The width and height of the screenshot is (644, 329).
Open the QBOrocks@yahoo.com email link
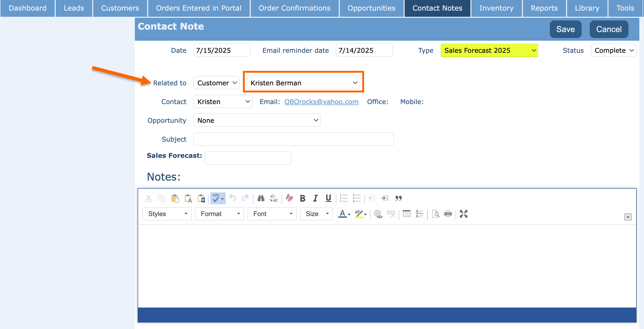[321, 102]
